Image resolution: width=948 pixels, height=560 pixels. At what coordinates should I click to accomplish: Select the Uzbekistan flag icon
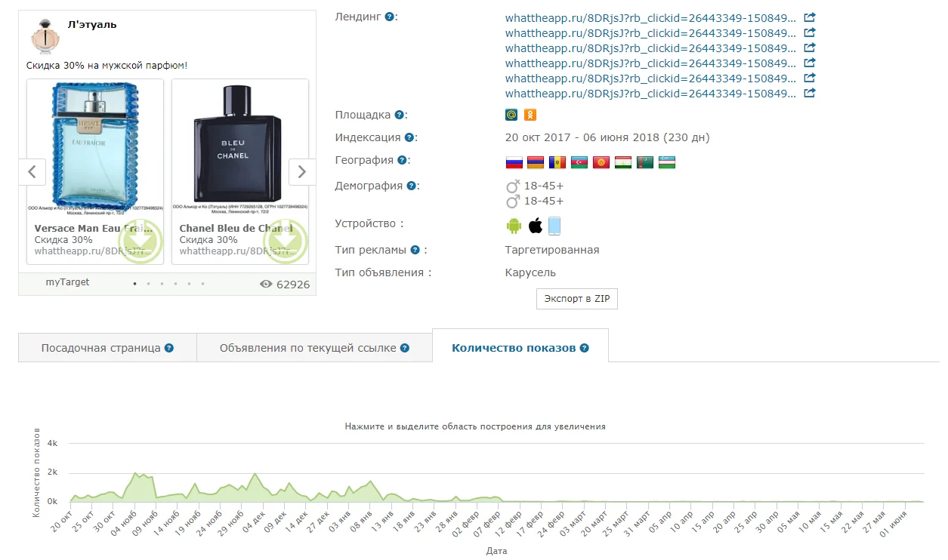[x=667, y=162]
